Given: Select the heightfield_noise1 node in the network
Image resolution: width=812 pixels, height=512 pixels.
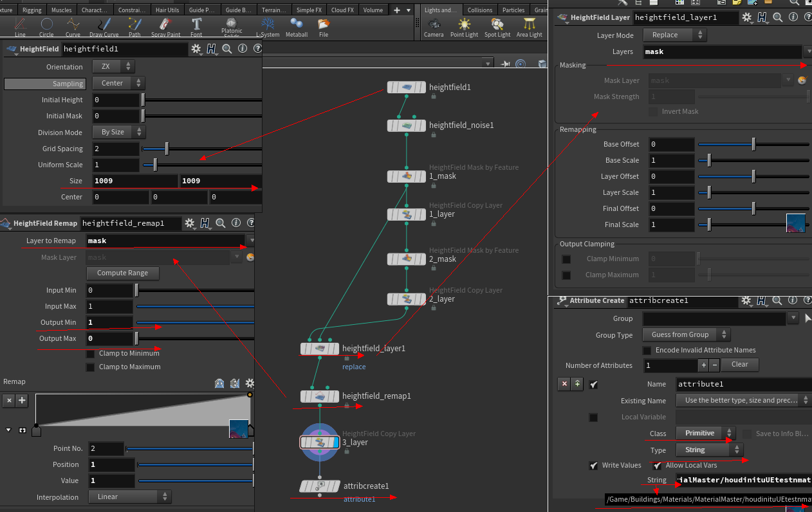Looking at the screenshot, I should (x=407, y=125).
